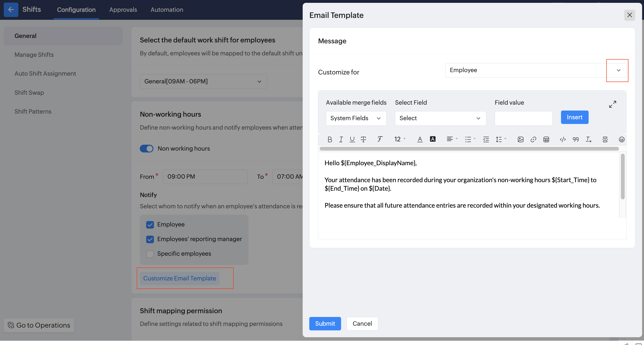Viewport: 644px width, 345px height.
Task: Expand the editor to fullscreen
Action: click(x=612, y=104)
